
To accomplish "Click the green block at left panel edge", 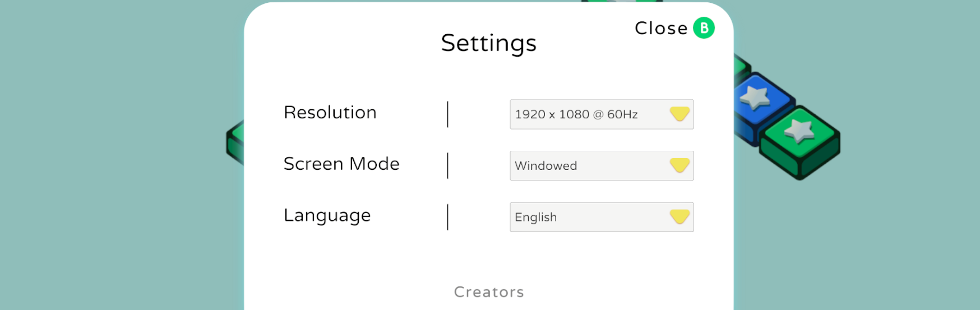I will 235,143.
